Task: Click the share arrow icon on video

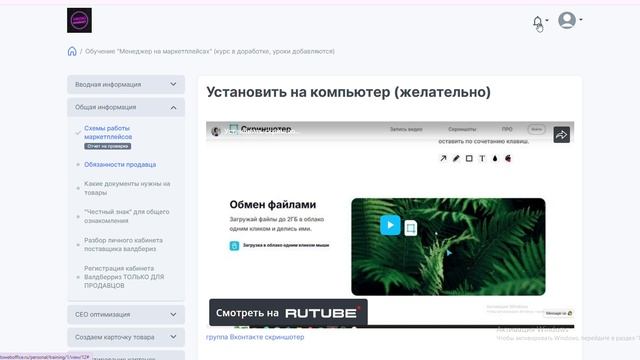Action: click(562, 135)
